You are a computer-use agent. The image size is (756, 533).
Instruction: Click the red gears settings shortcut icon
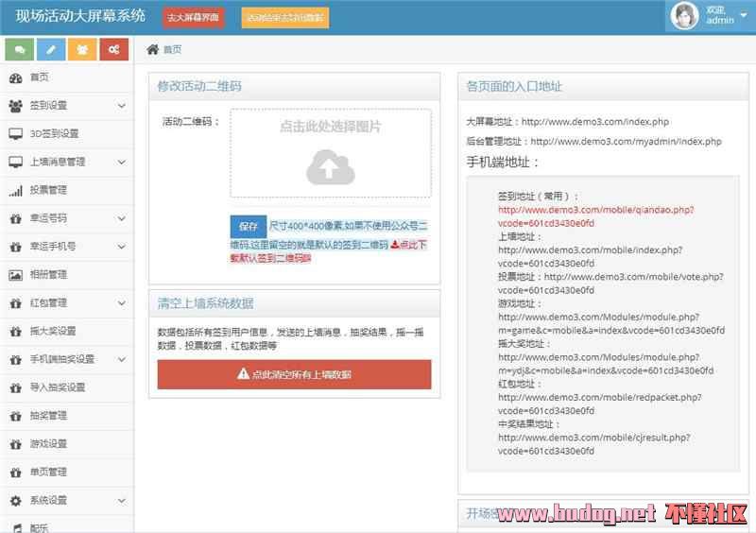114,49
